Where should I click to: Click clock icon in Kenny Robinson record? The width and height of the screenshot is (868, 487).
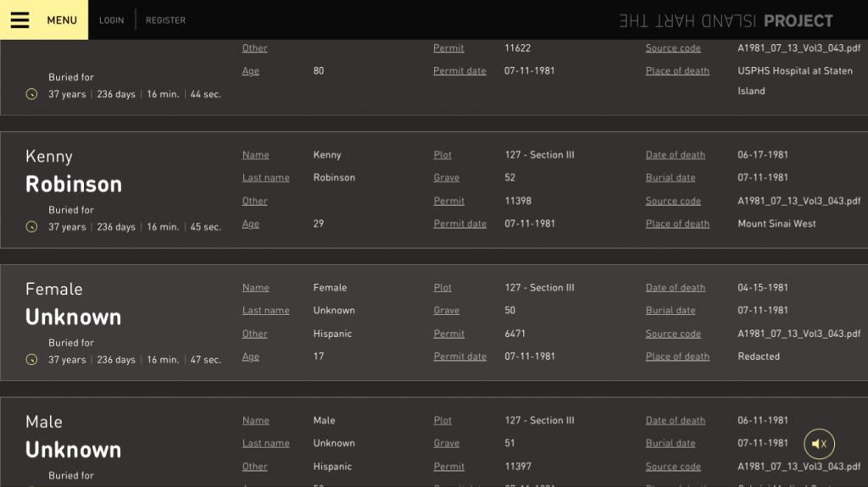tap(32, 227)
